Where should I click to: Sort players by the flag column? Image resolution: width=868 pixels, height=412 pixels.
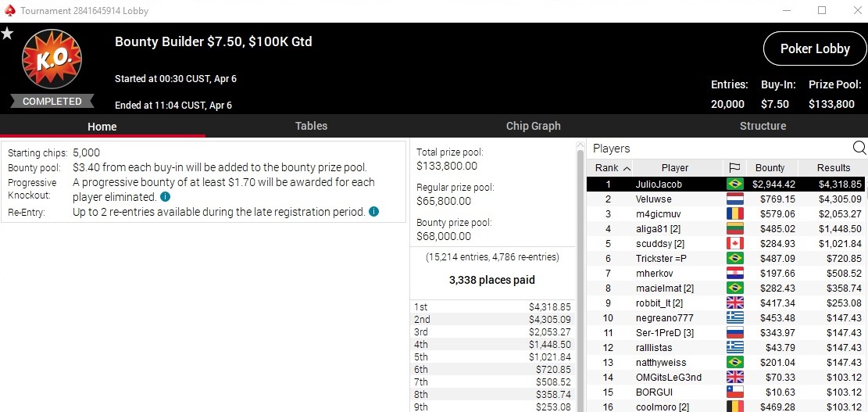pos(734,168)
